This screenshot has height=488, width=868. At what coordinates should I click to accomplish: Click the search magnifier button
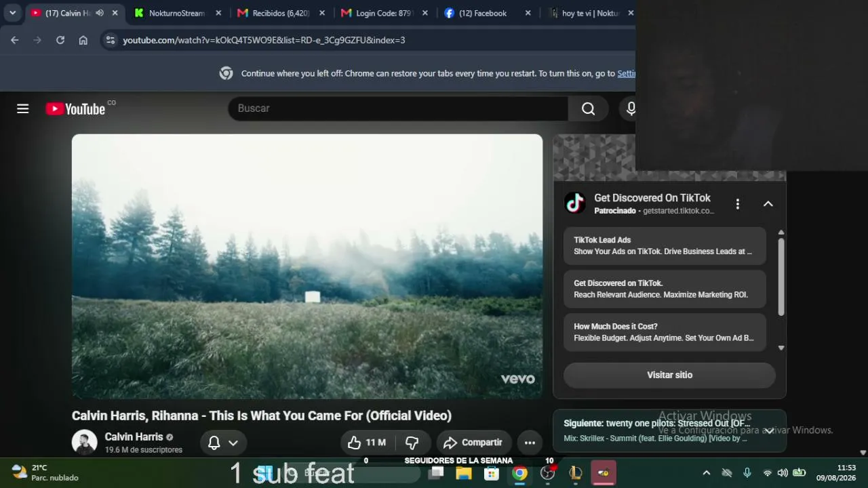pyautogui.click(x=588, y=108)
